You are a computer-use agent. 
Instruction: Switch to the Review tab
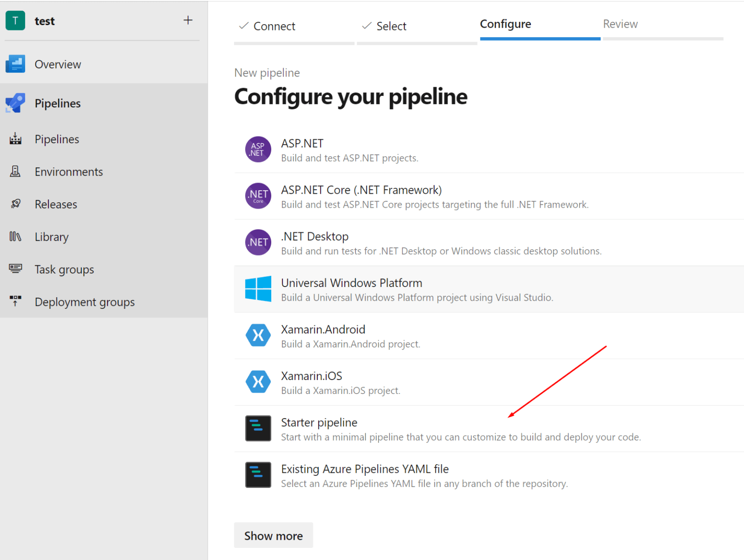(620, 24)
